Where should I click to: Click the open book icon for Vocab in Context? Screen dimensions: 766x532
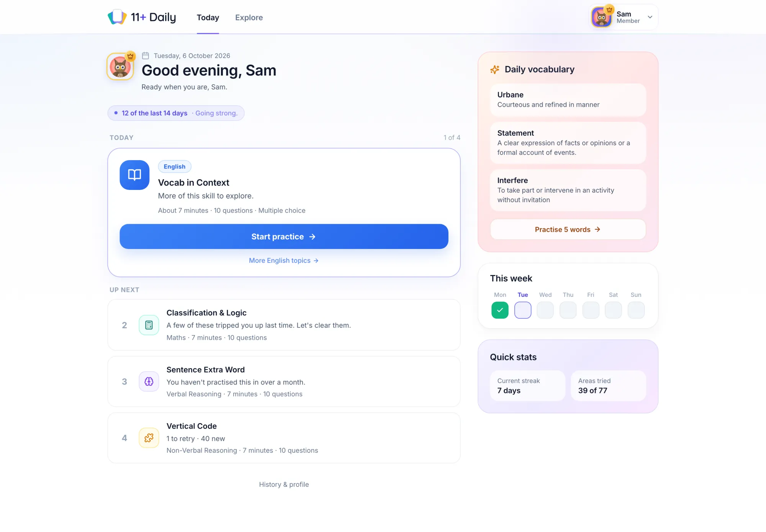click(134, 175)
